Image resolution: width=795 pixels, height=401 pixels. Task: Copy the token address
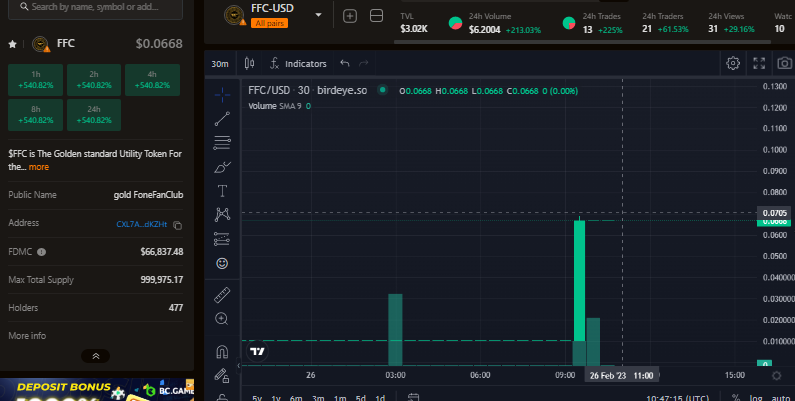tap(177, 225)
